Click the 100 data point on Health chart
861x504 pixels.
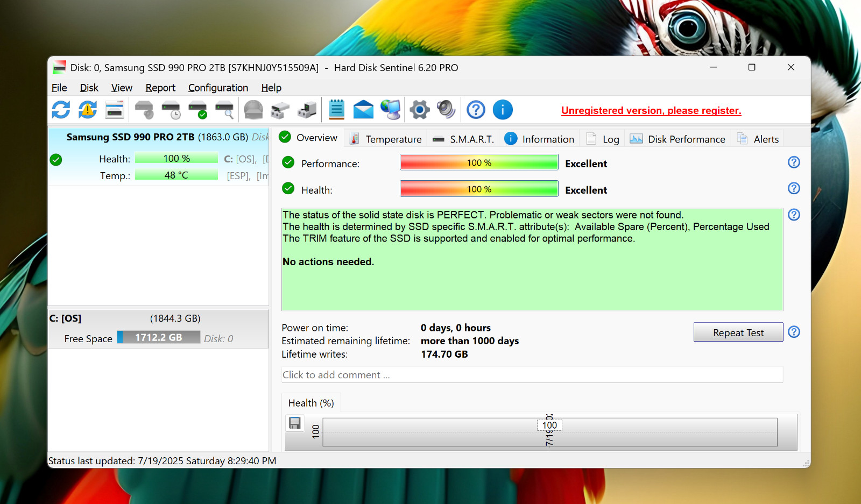(549, 425)
